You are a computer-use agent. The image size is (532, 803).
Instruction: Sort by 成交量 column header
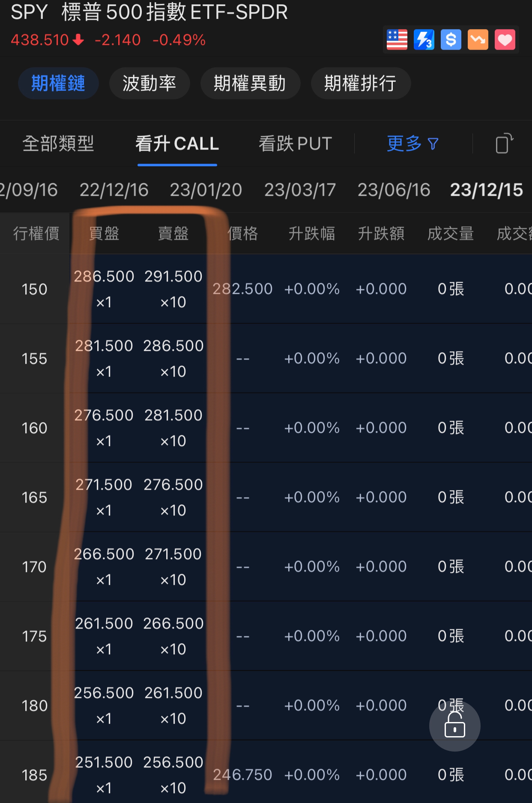click(451, 234)
